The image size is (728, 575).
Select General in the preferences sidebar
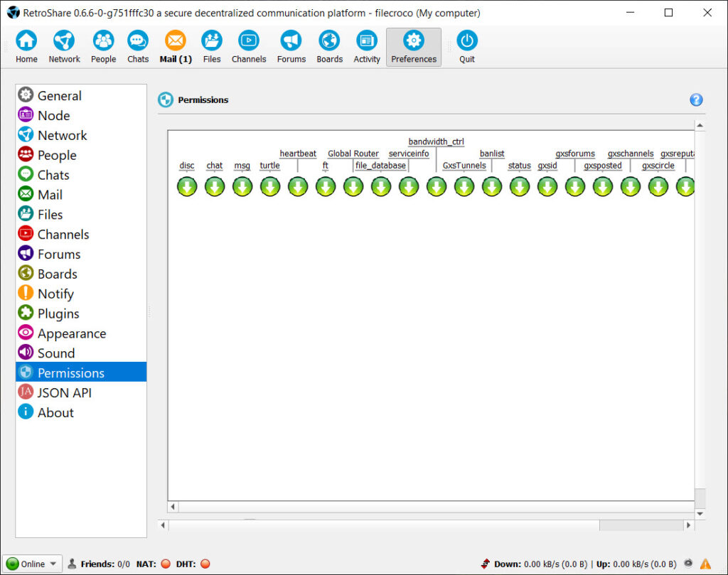pyautogui.click(x=81, y=96)
